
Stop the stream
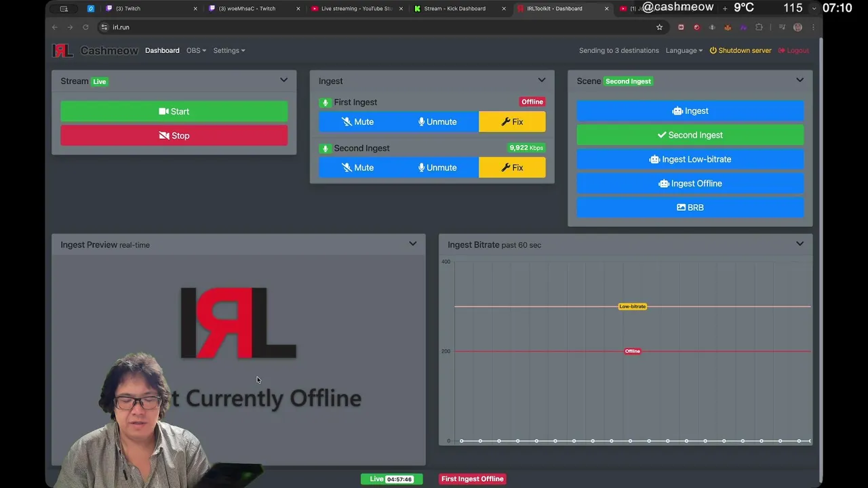[x=174, y=136]
